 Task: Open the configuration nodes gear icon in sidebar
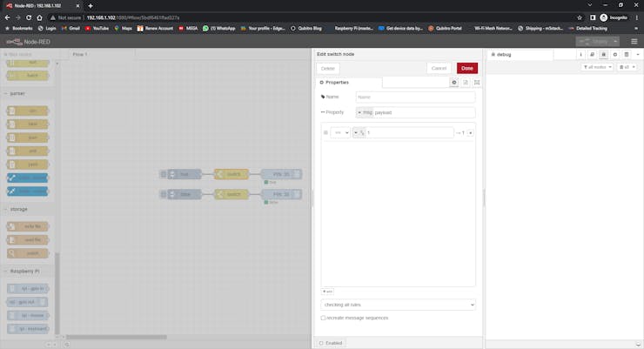pyautogui.click(x=614, y=54)
